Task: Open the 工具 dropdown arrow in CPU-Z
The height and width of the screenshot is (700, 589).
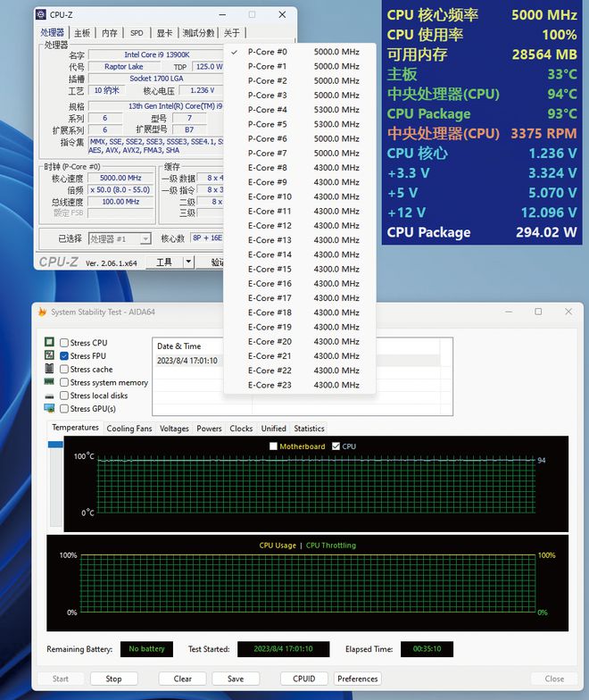Action: pos(189,262)
